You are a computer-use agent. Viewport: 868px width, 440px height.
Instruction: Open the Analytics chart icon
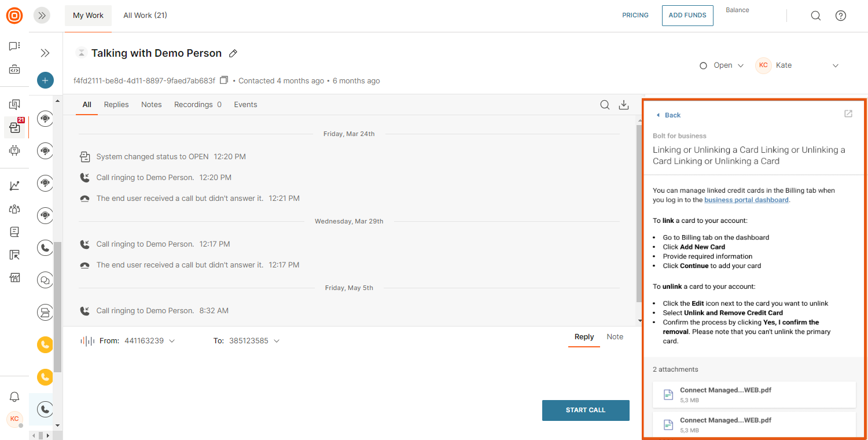[14, 186]
